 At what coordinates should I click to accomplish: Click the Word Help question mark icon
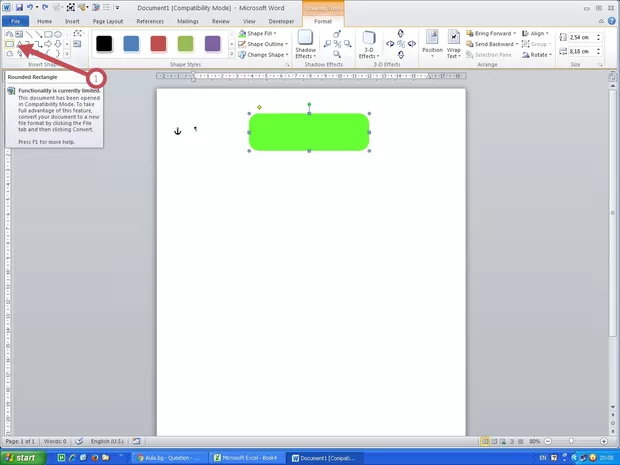click(611, 21)
